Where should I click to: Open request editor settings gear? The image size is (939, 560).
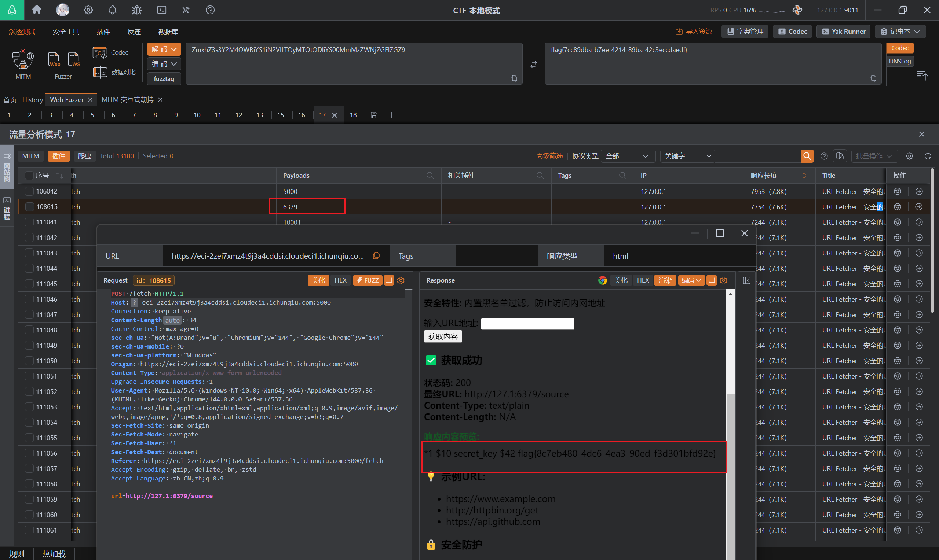[x=401, y=280]
